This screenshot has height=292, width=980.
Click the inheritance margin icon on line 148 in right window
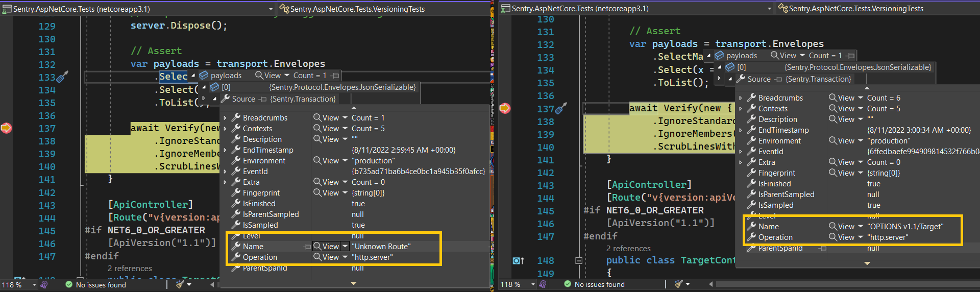(518, 260)
